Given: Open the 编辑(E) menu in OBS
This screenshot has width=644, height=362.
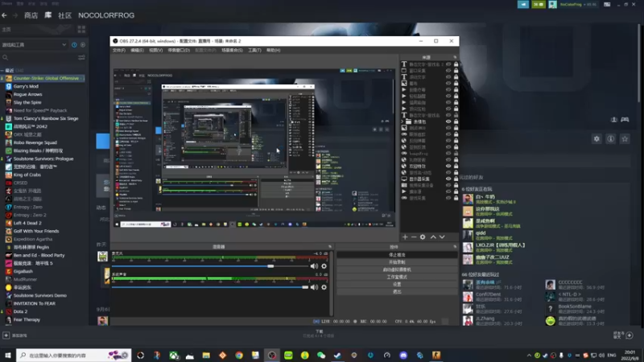Looking at the screenshot, I should click(x=137, y=50).
